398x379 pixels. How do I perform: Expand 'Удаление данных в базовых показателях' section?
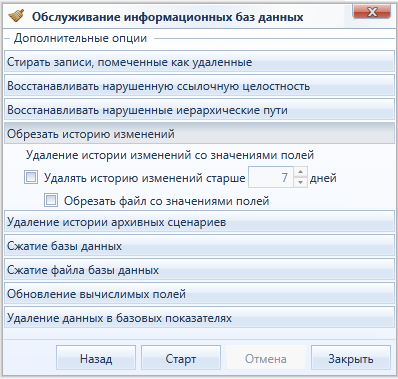pos(199,318)
